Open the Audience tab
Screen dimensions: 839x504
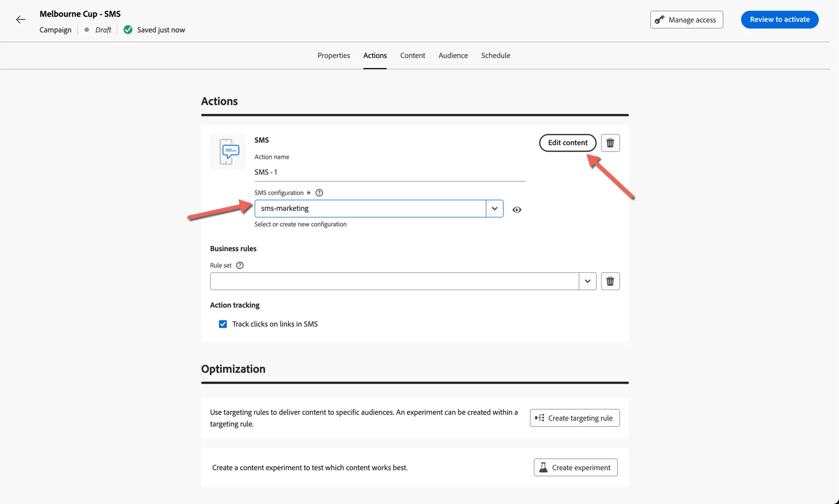click(x=453, y=56)
